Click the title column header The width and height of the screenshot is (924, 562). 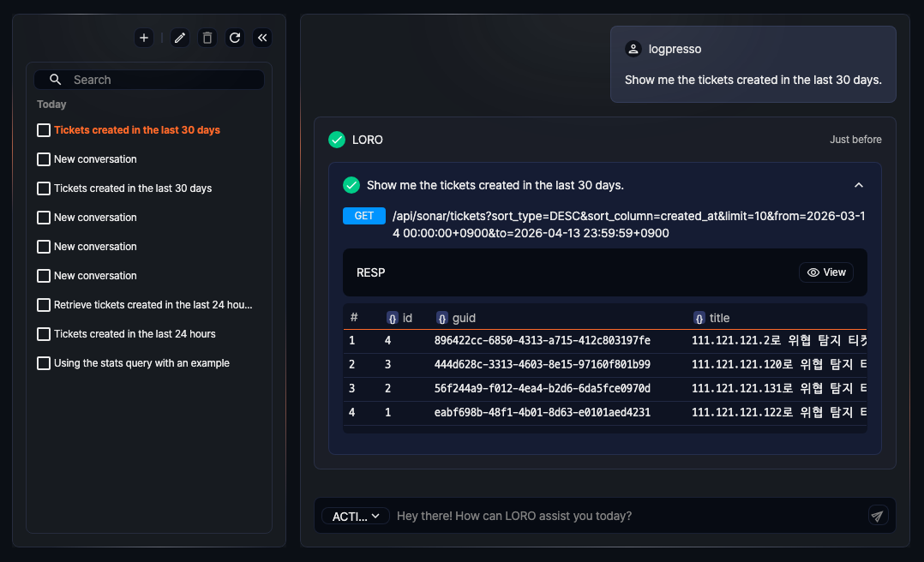[718, 318]
